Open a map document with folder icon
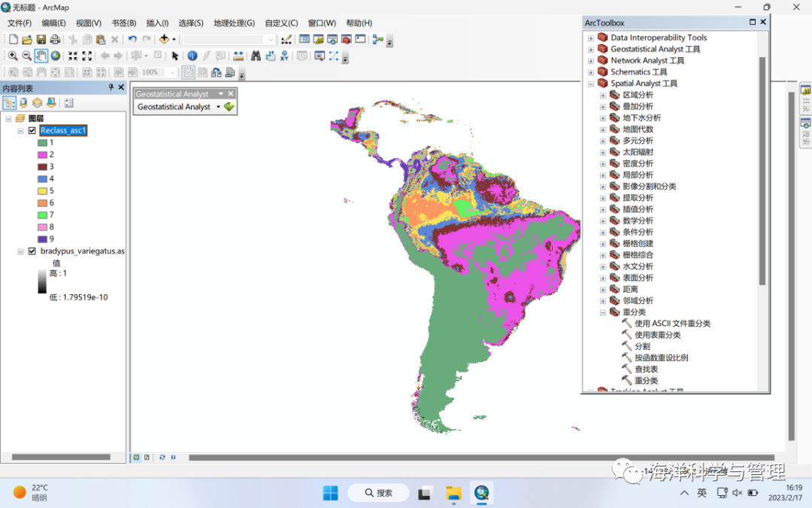 pos(27,39)
